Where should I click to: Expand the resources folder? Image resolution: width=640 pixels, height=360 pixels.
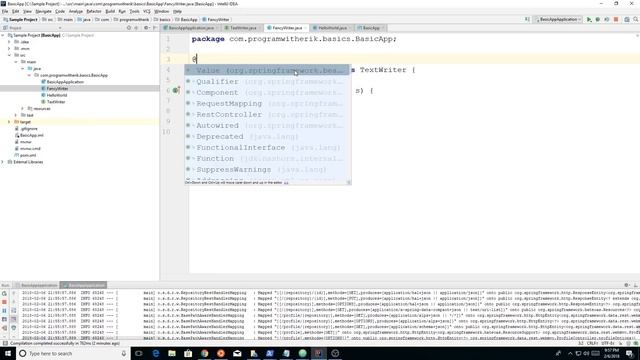[23, 109]
